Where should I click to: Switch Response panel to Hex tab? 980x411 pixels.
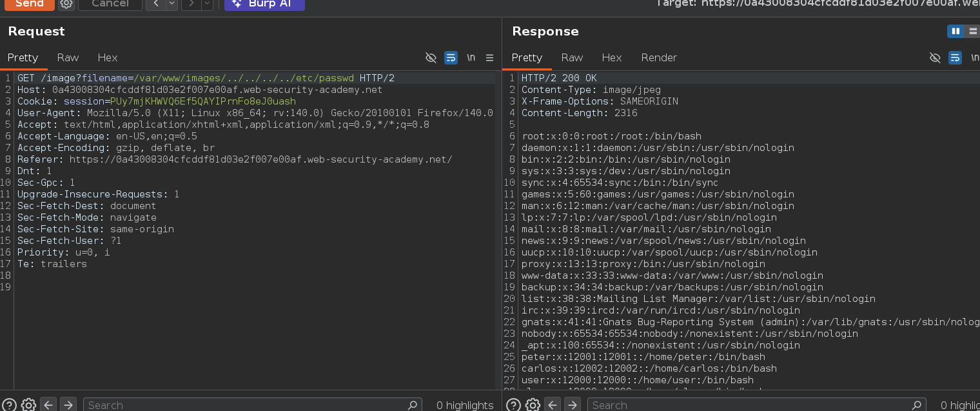(612, 57)
